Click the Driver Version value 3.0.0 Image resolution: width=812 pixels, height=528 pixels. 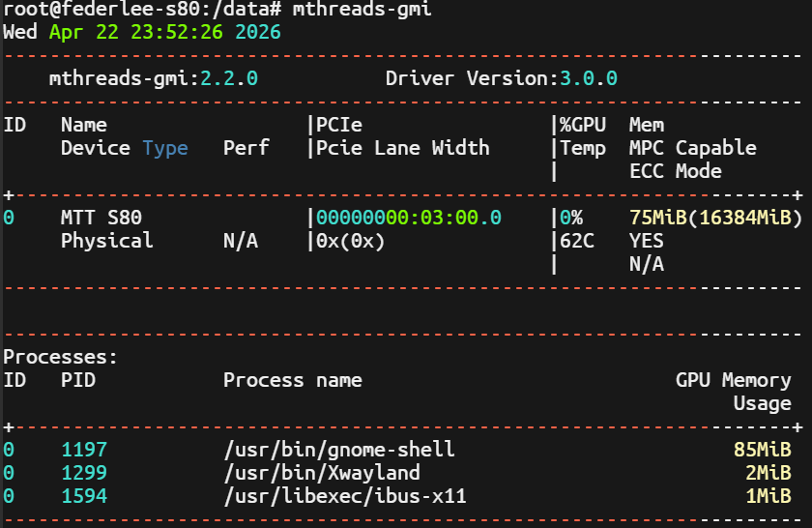589,78
